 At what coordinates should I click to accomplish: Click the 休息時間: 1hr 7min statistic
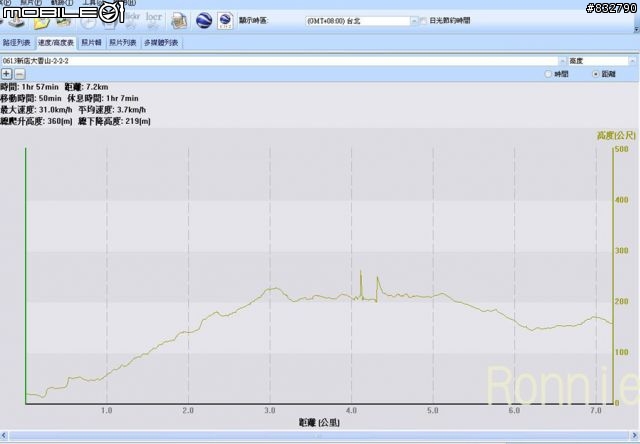103,98
